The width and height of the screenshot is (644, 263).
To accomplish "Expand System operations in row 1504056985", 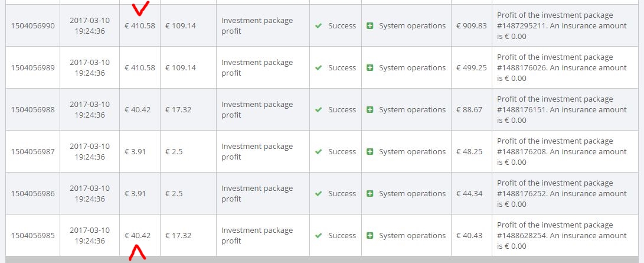I will point(370,236).
